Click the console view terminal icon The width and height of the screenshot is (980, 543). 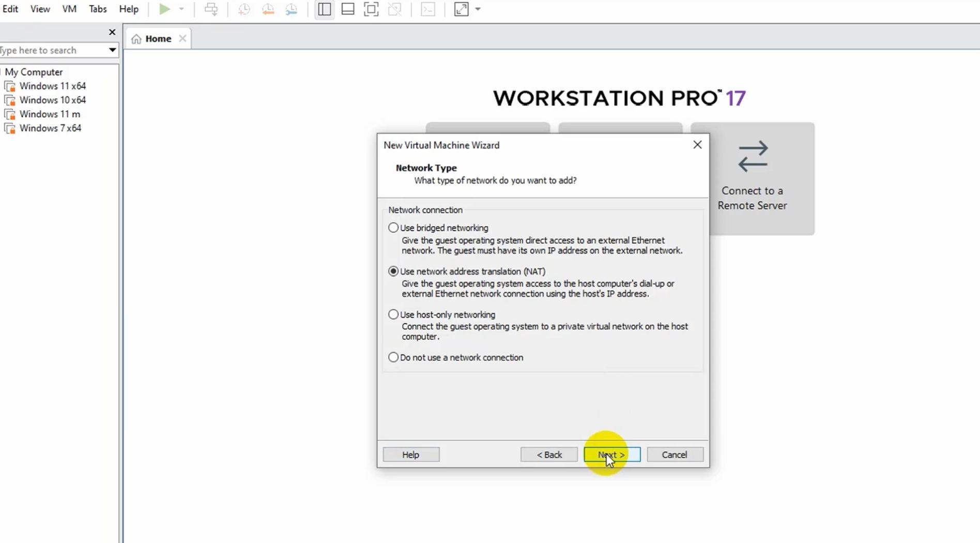point(428,9)
